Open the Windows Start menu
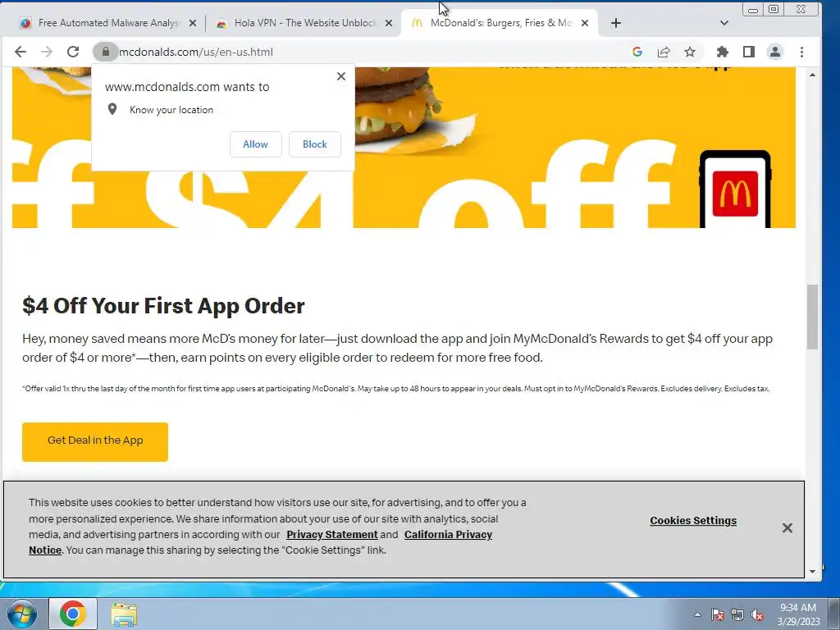This screenshot has height=630, width=840. 22,614
